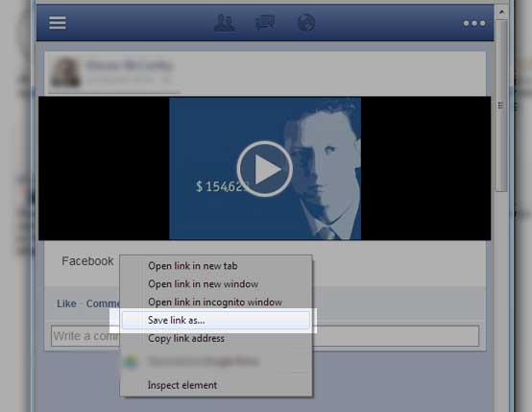Click the Facebook link below video
The width and height of the screenshot is (532, 412).
click(87, 261)
